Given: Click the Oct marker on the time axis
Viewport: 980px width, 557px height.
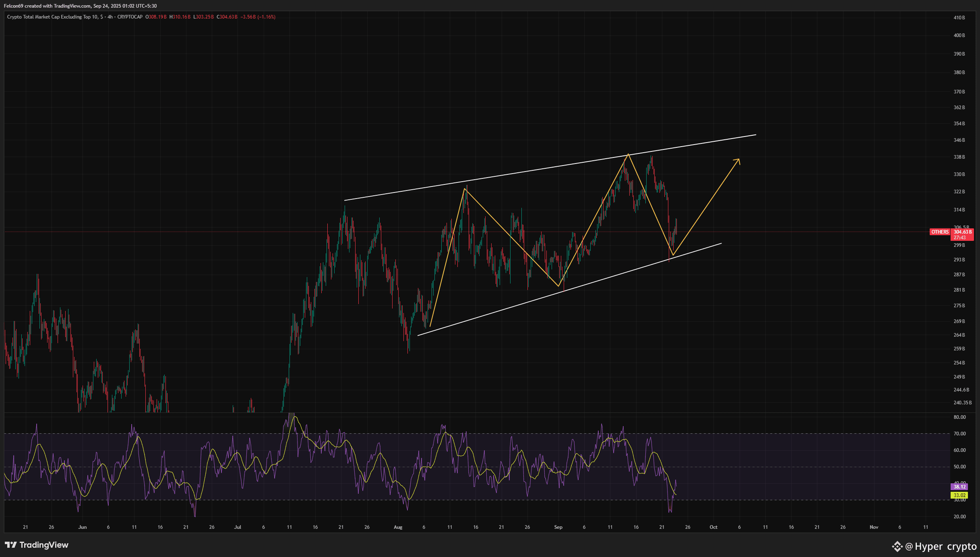Looking at the screenshot, I should (713, 527).
